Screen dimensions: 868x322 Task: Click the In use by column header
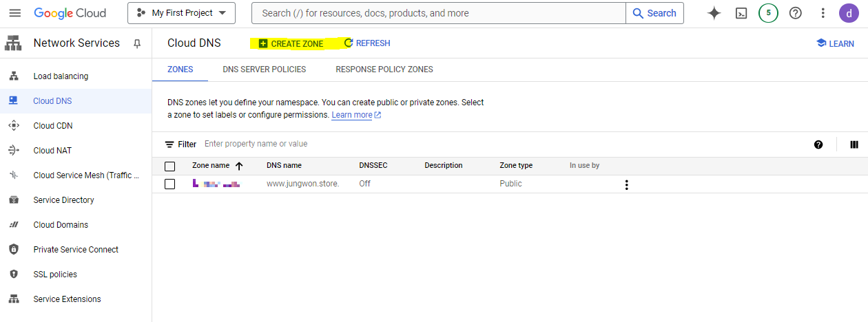[584, 166]
